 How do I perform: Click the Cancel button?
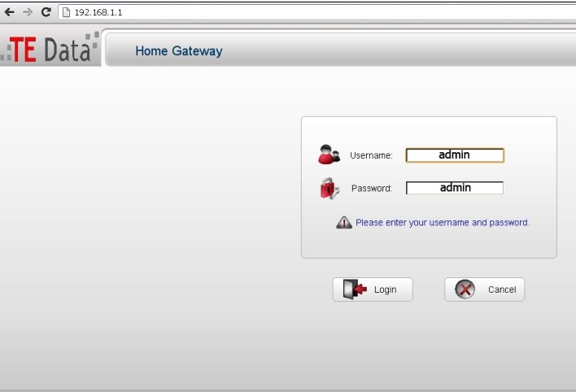coord(485,290)
